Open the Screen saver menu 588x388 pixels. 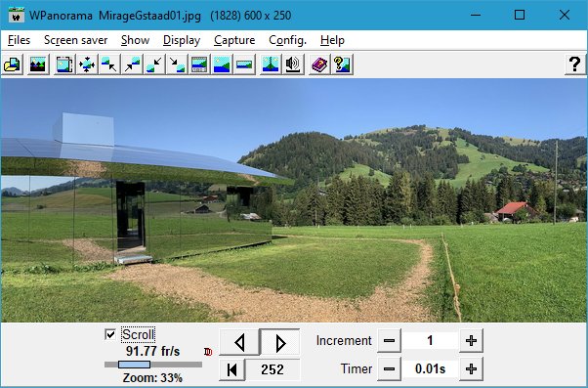pyautogui.click(x=76, y=40)
